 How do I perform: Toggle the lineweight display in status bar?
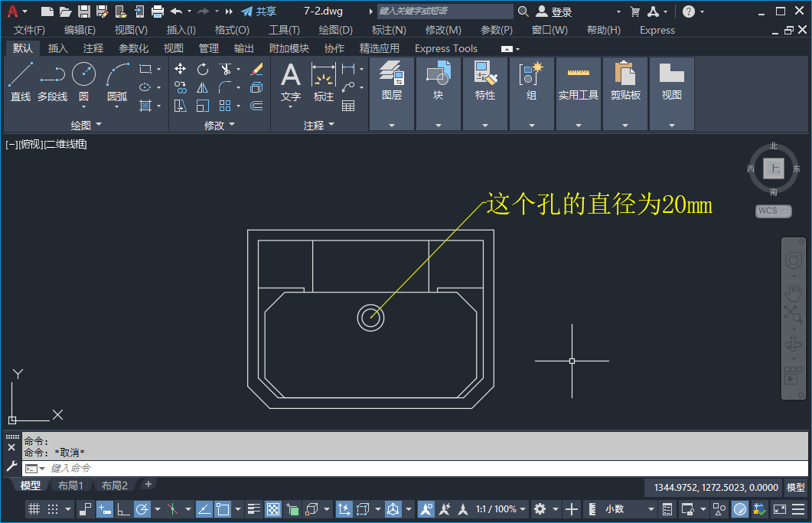point(253,509)
